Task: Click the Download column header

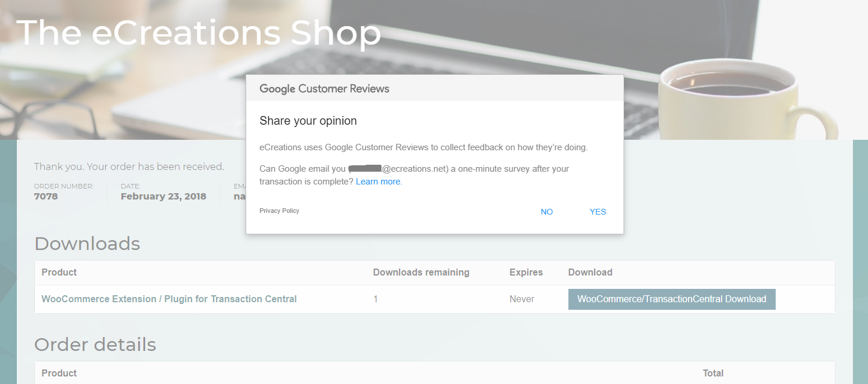Action: pos(590,272)
